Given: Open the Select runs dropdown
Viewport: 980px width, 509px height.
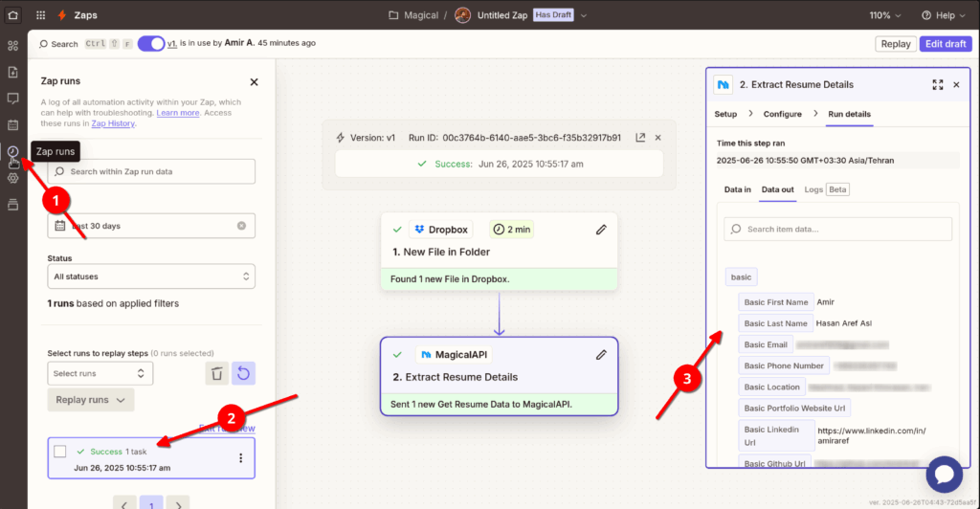Looking at the screenshot, I should click(x=100, y=373).
